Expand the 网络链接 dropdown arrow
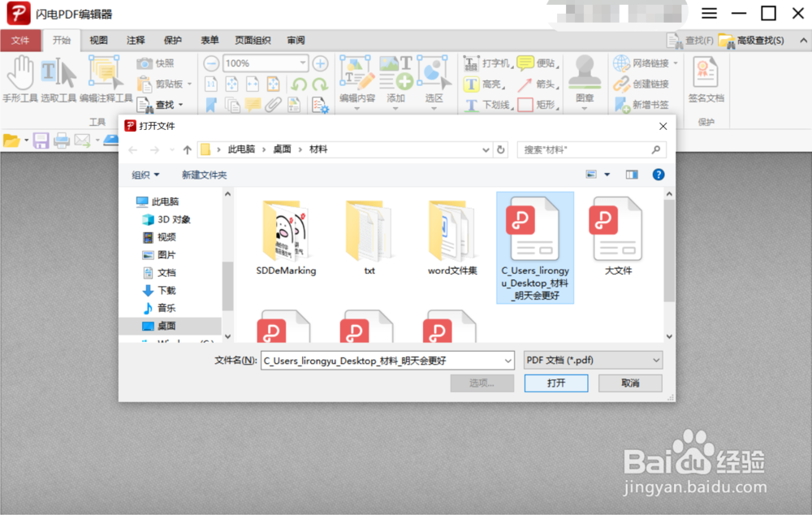812x515 pixels. [x=676, y=63]
